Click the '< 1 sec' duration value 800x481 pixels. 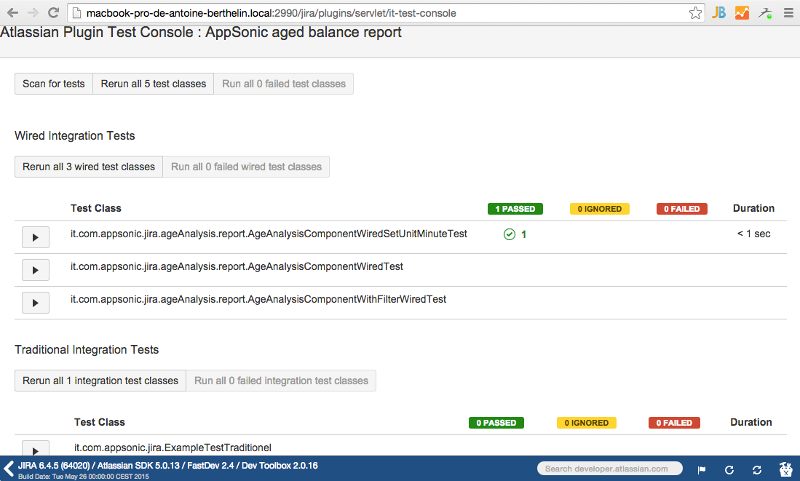(754, 234)
